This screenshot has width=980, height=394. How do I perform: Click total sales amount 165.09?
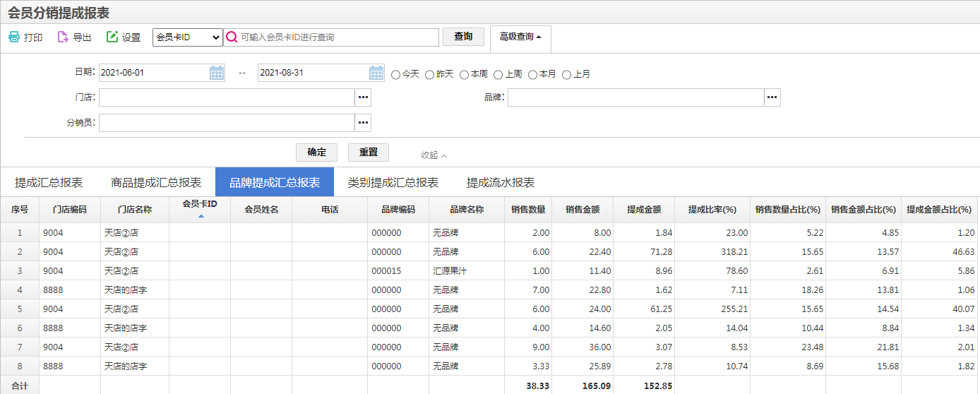[x=582, y=386]
